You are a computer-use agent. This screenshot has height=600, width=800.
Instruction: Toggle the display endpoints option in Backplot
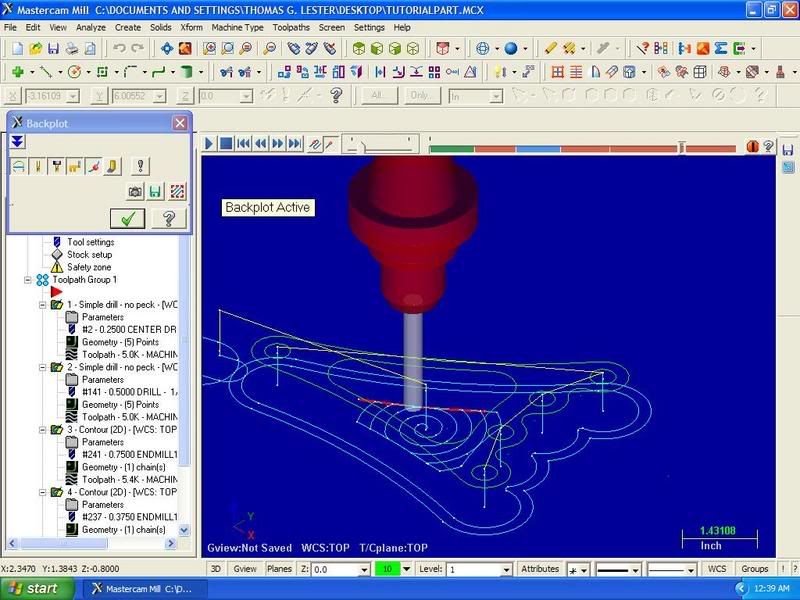coord(94,166)
